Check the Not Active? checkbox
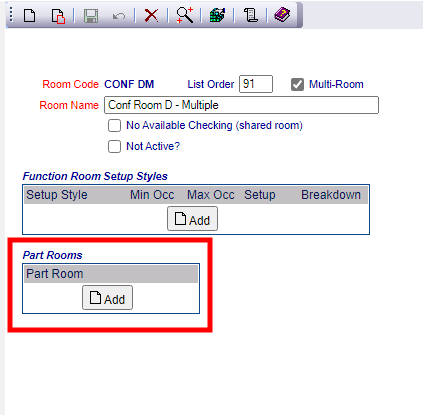423x415 pixels. (x=114, y=147)
